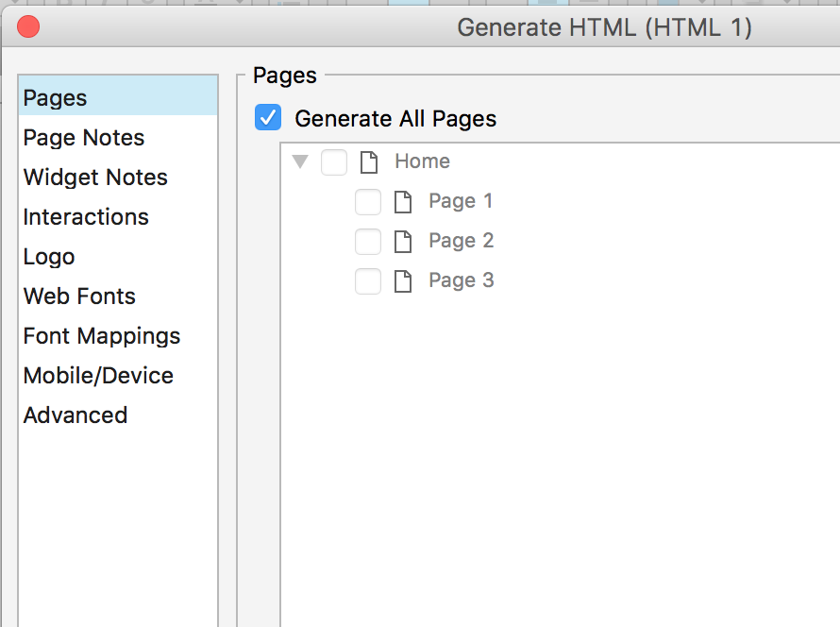
Task: Click the Page 2 document icon
Action: 403,241
